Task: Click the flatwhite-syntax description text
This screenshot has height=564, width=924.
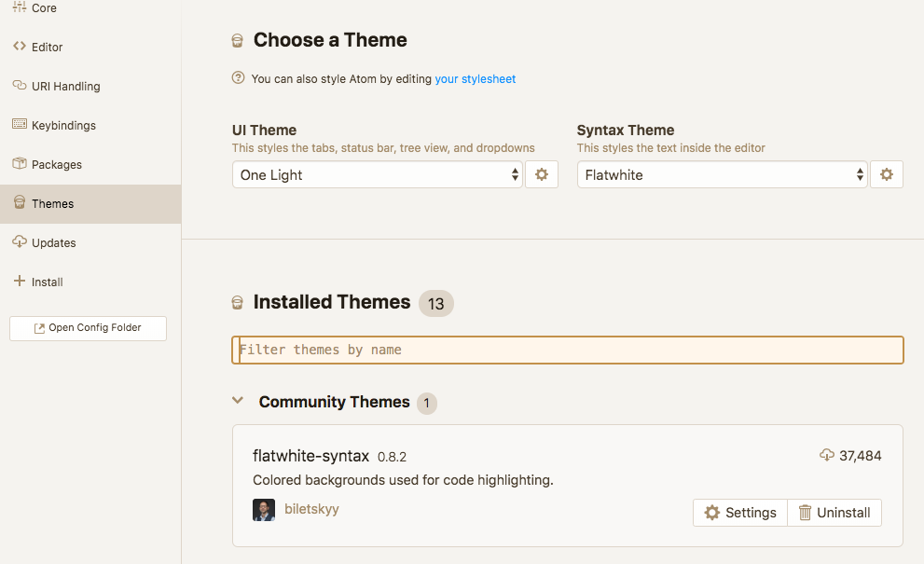Action: (x=403, y=480)
